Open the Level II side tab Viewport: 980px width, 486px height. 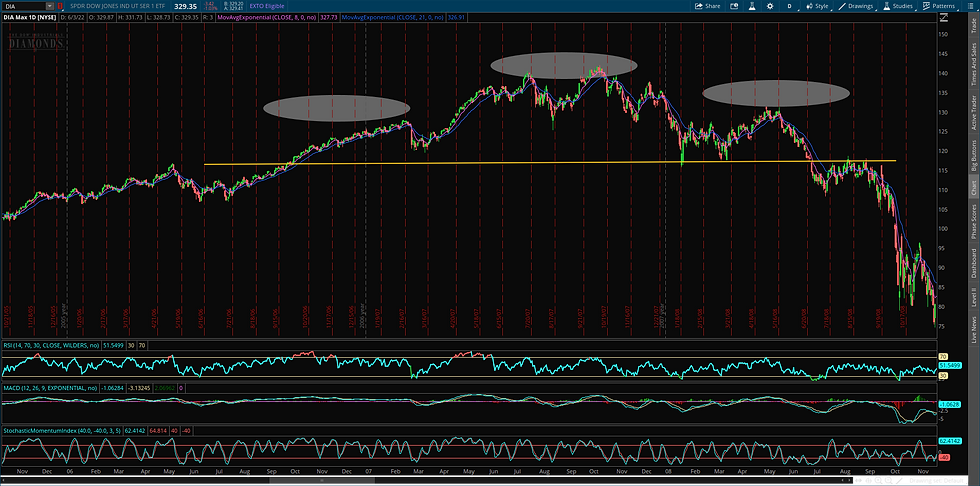coord(973,297)
